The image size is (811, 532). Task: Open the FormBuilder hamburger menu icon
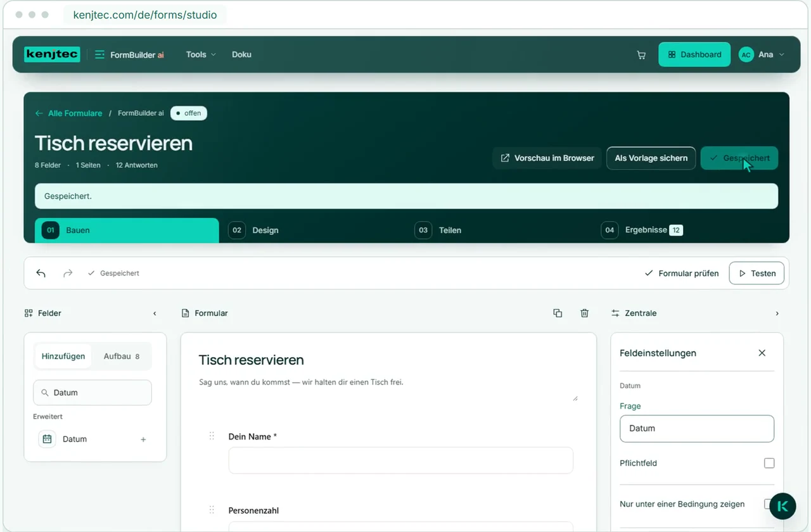99,54
